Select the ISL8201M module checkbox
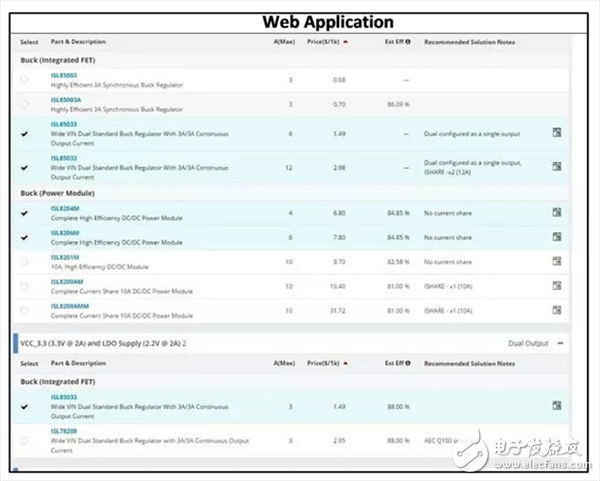 24,261
